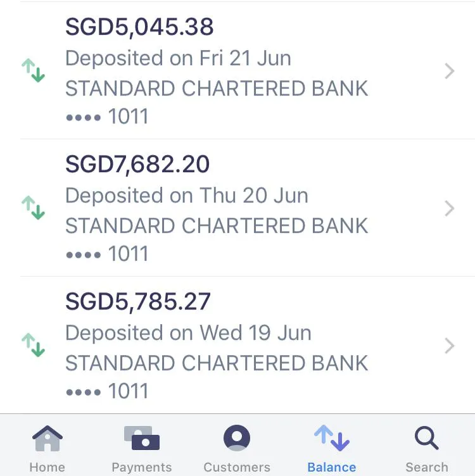Image resolution: width=475 pixels, height=476 pixels.
Task: Tap the payout arrows icon beside SGD5,785.27
Action: tap(33, 345)
